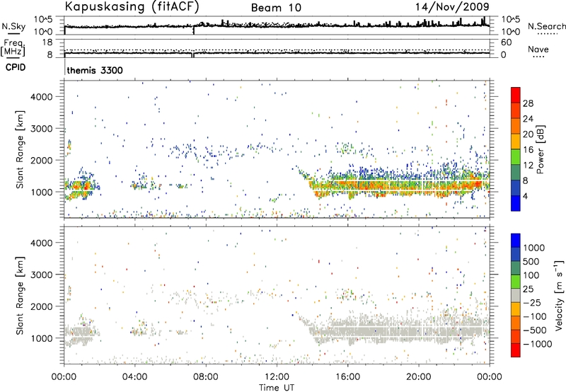
Task: Click the 'themis 3300' CPID text
Action: (95, 70)
